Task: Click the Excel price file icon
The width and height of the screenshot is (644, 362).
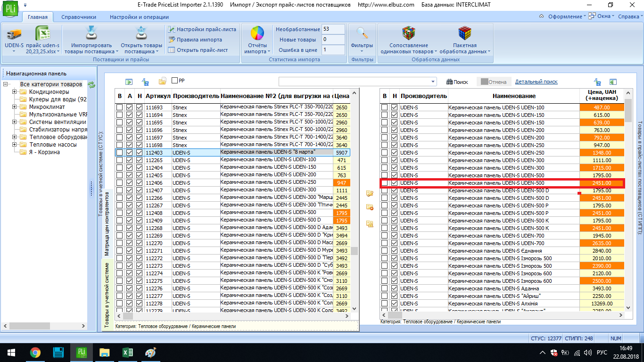Action: 43,33
